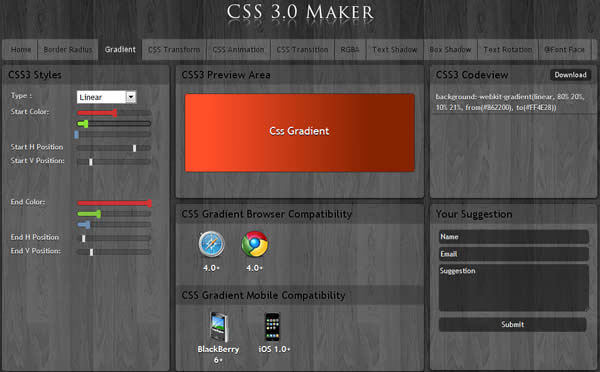Image resolution: width=600 pixels, height=372 pixels.
Task: Click the BlackBerry 6+ label
Action: [218, 354]
